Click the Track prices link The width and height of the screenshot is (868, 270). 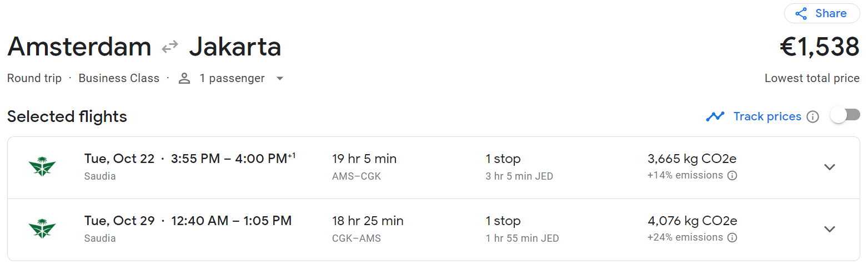767,116
